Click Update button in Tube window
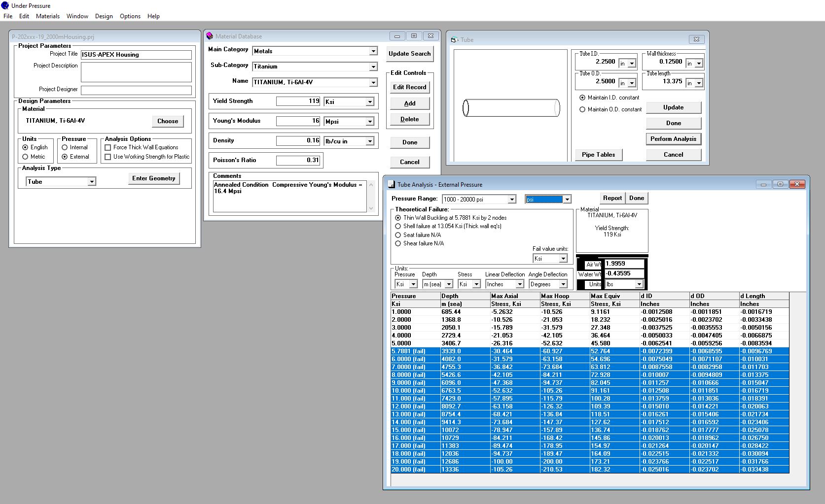The height and width of the screenshot is (504, 825). coord(674,107)
